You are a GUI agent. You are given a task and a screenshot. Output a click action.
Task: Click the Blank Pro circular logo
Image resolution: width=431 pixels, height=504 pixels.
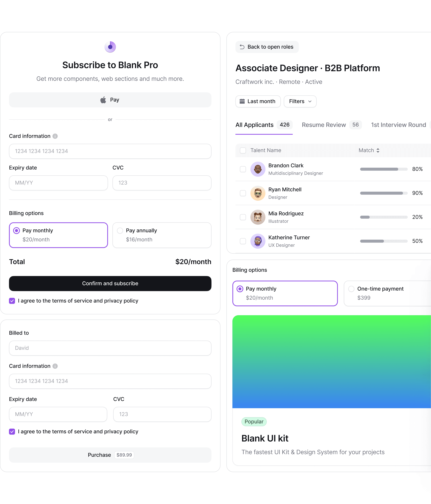(110, 47)
